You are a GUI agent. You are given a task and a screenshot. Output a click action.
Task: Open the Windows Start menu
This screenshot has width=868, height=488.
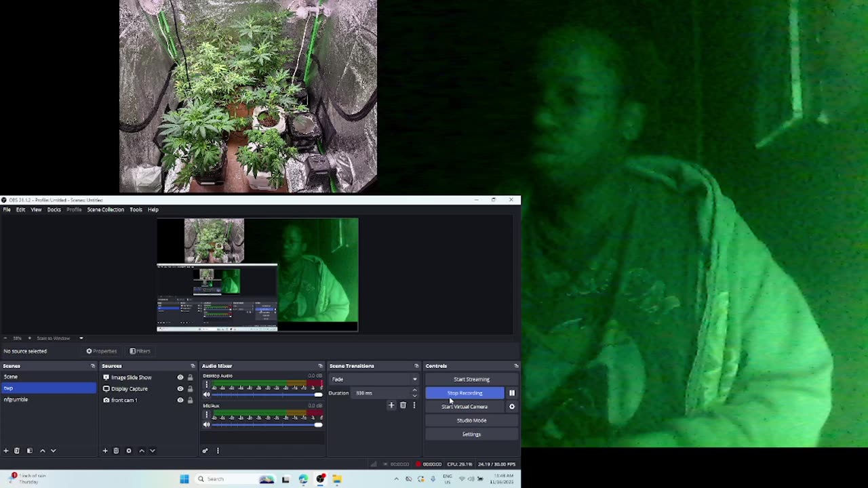click(x=184, y=479)
